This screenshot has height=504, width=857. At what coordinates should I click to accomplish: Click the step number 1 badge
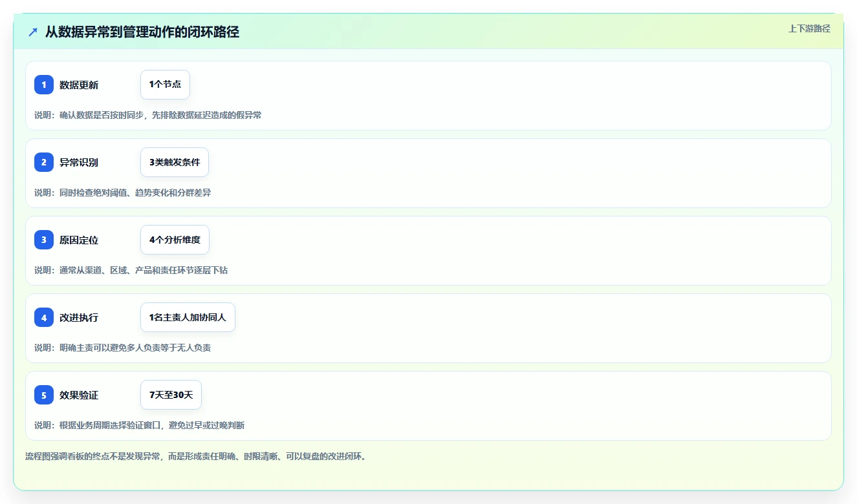coord(44,85)
